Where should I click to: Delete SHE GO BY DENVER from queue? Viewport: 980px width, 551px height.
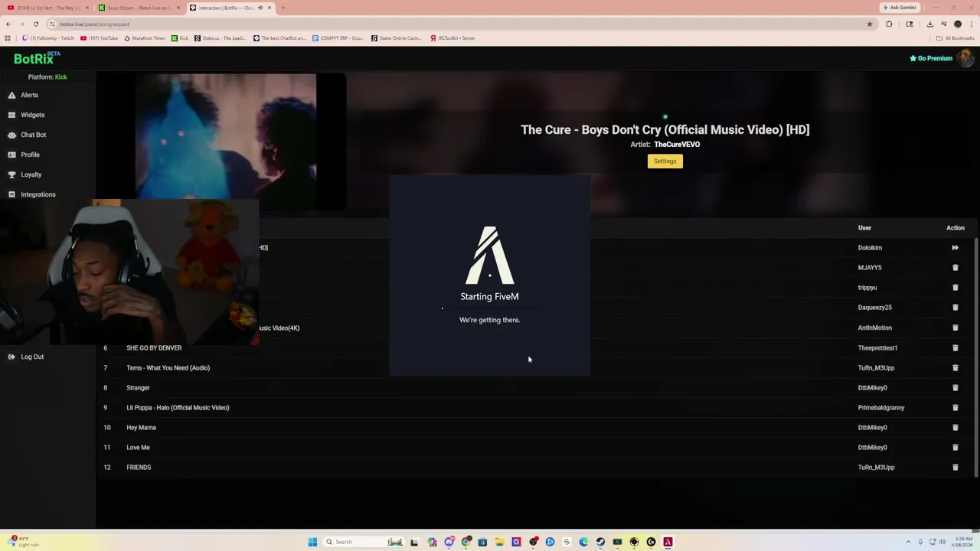[x=955, y=347]
